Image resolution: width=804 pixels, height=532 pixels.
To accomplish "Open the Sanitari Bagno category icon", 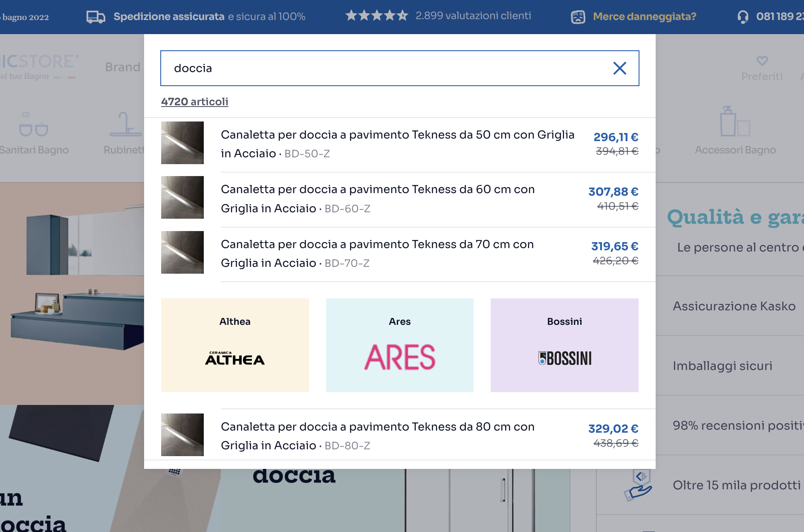I will click(34, 124).
